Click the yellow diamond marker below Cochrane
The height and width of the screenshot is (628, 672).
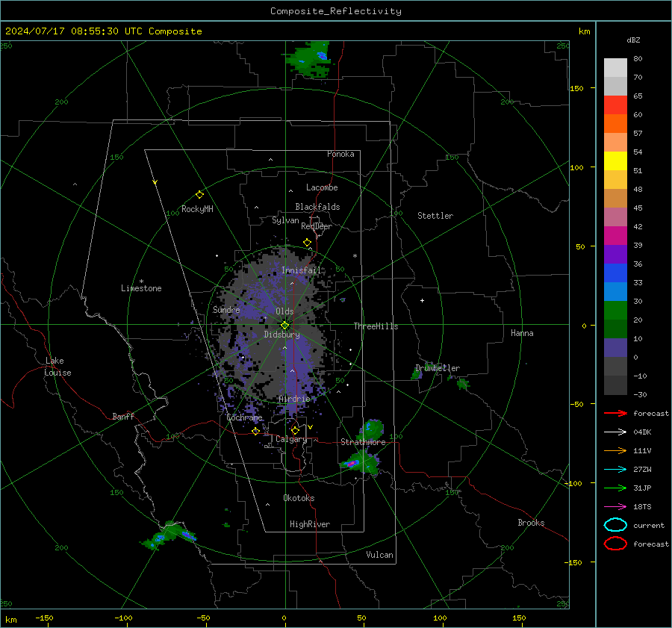(256, 432)
